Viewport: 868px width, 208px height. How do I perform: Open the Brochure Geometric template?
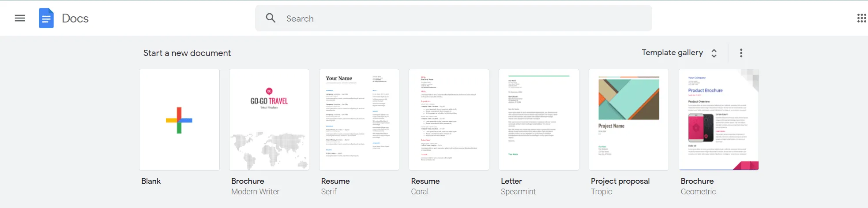[719, 119]
